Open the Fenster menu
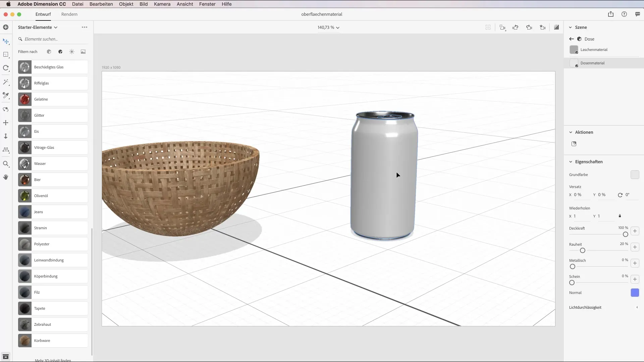 (207, 4)
